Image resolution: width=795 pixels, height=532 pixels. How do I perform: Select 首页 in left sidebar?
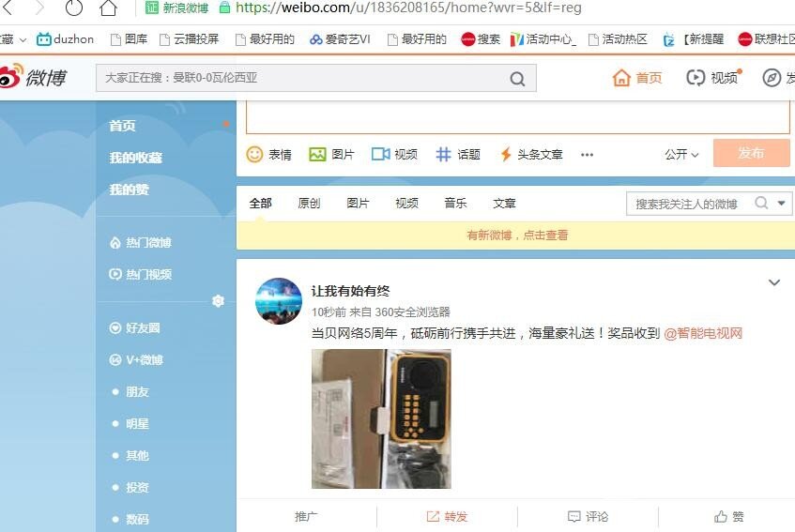pyautogui.click(x=122, y=126)
